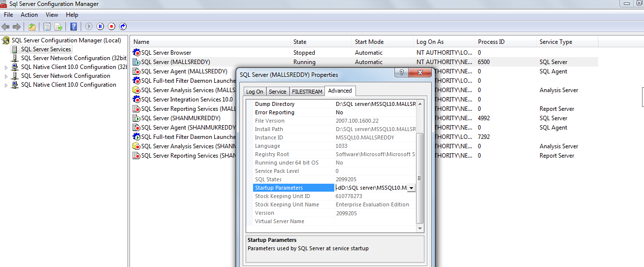Click the Registry Root property label
644x267 pixels.
point(272,154)
